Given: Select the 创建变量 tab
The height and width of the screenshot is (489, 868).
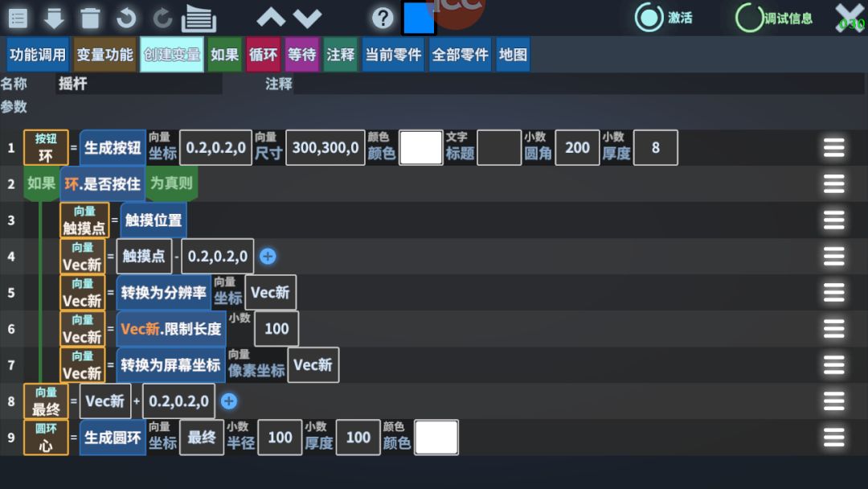Looking at the screenshot, I should pyautogui.click(x=172, y=55).
